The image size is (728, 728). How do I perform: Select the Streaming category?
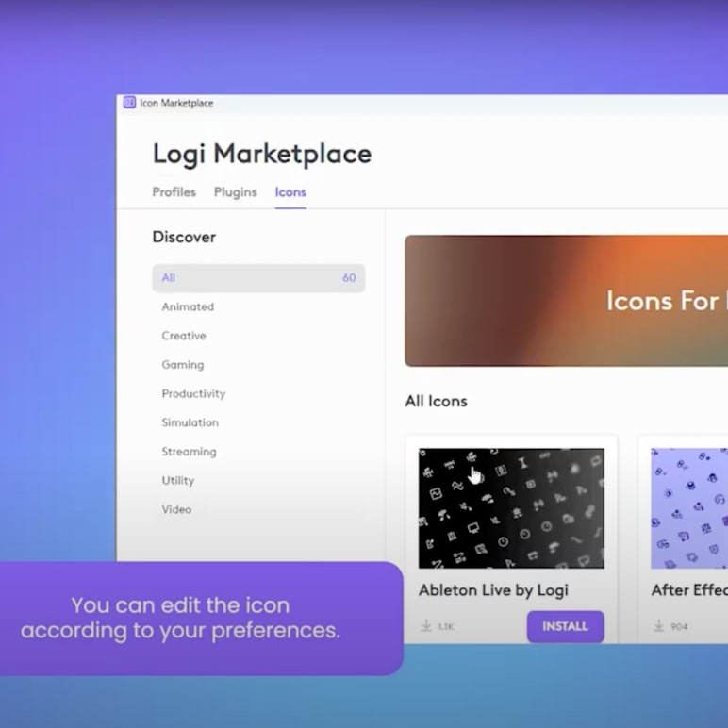189,452
